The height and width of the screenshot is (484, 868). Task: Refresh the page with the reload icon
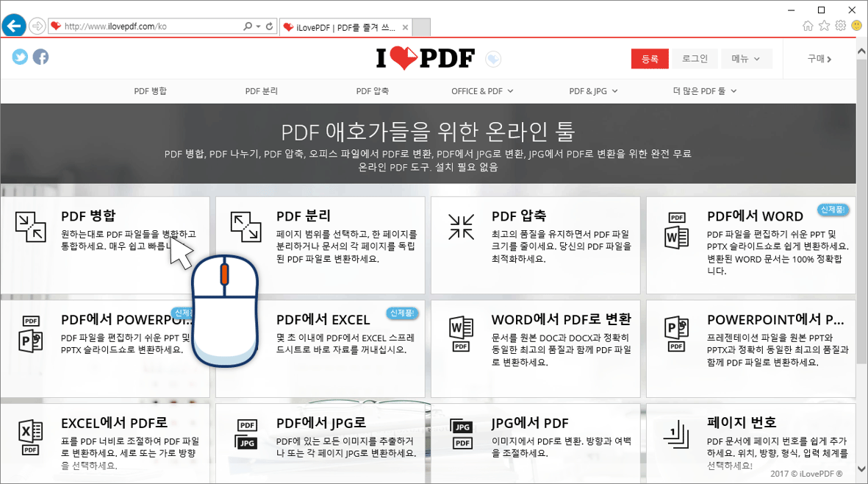point(270,26)
